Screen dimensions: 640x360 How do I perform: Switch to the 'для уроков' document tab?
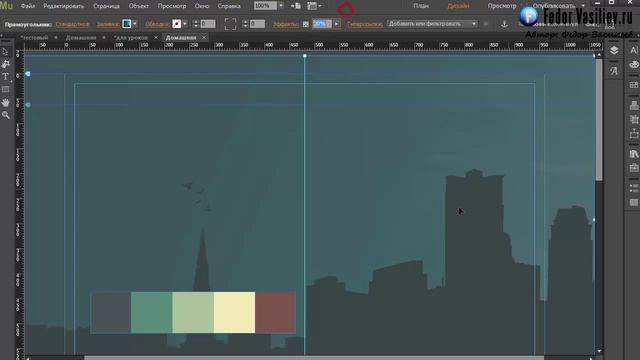131,38
